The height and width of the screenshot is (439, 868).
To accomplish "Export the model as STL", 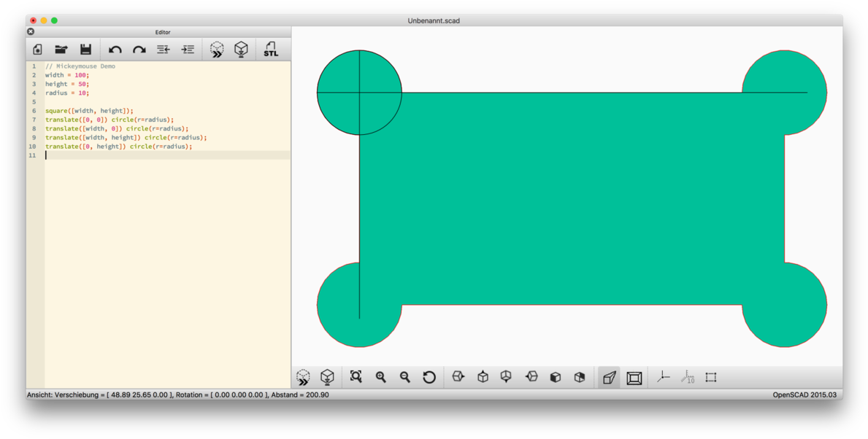I will click(270, 50).
